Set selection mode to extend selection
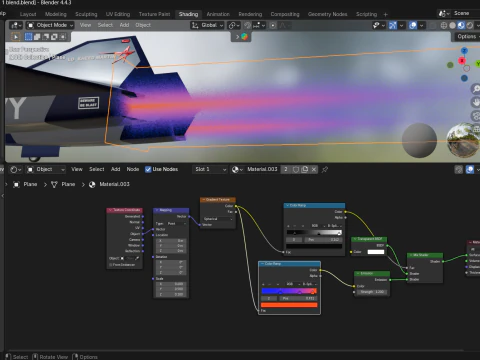The width and height of the screenshot is (480, 360). (x=37, y=37)
